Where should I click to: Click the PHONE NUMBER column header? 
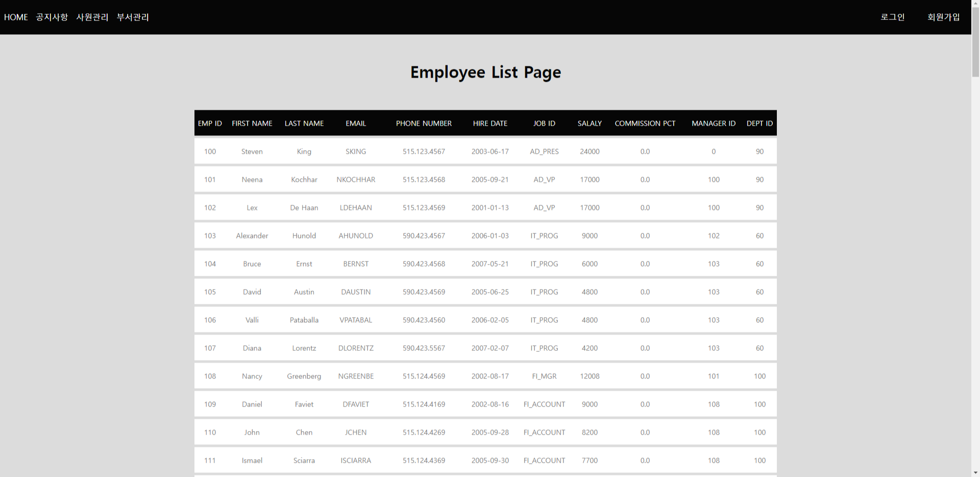pos(424,123)
